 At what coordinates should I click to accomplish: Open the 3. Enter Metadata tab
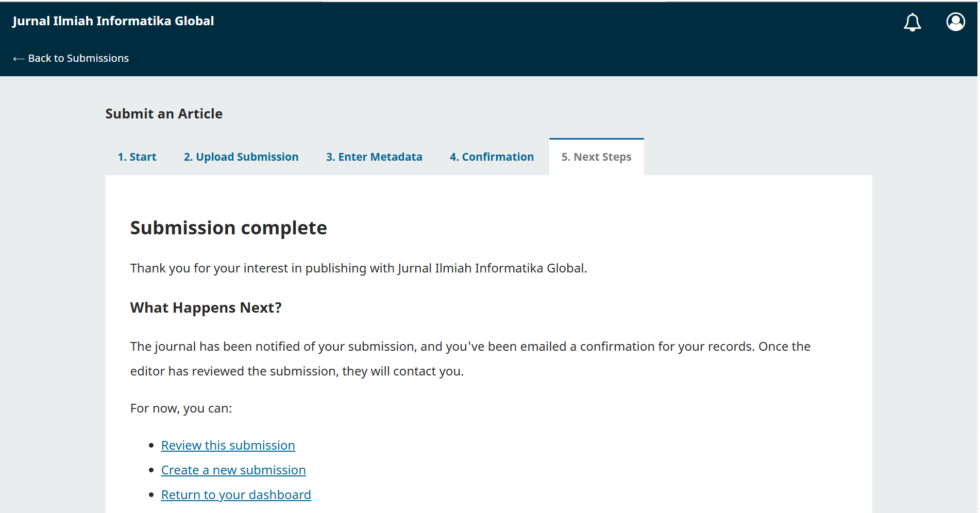pos(374,157)
